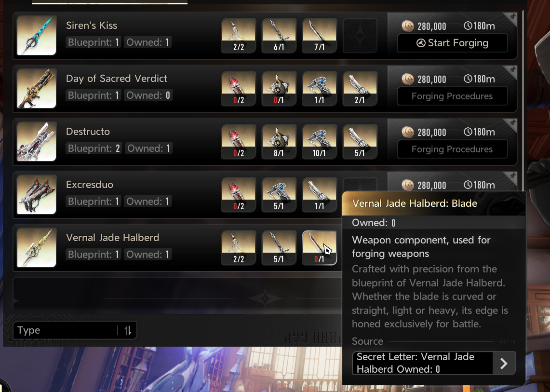The image size is (550, 392).
Task: Toggle sort order arrows beside Type
Action: click(x=128, y=330)
